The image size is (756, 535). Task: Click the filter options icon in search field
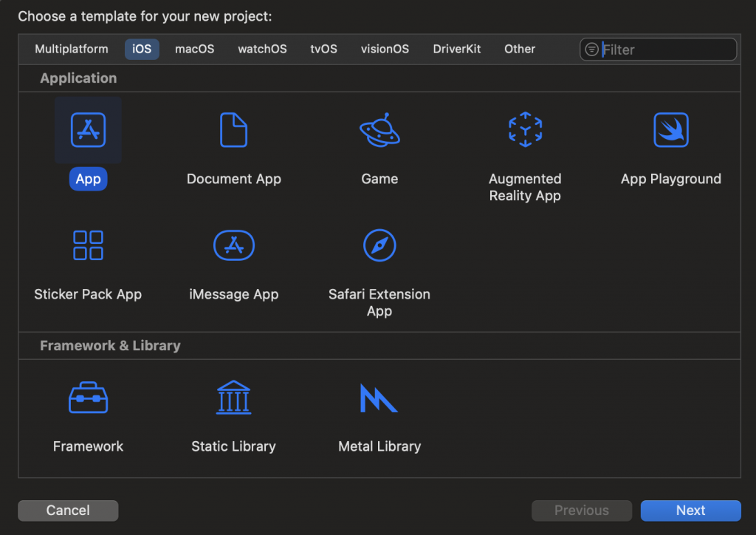[x=591, y=50]
